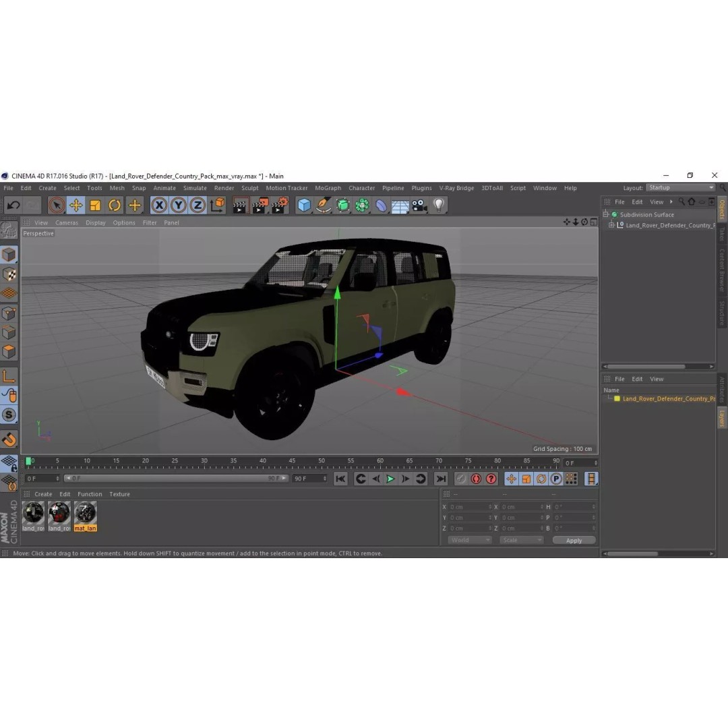The width and height of the screenshot is (728, 728).
Task: Play animation forwards
Action: click(390, 479)
